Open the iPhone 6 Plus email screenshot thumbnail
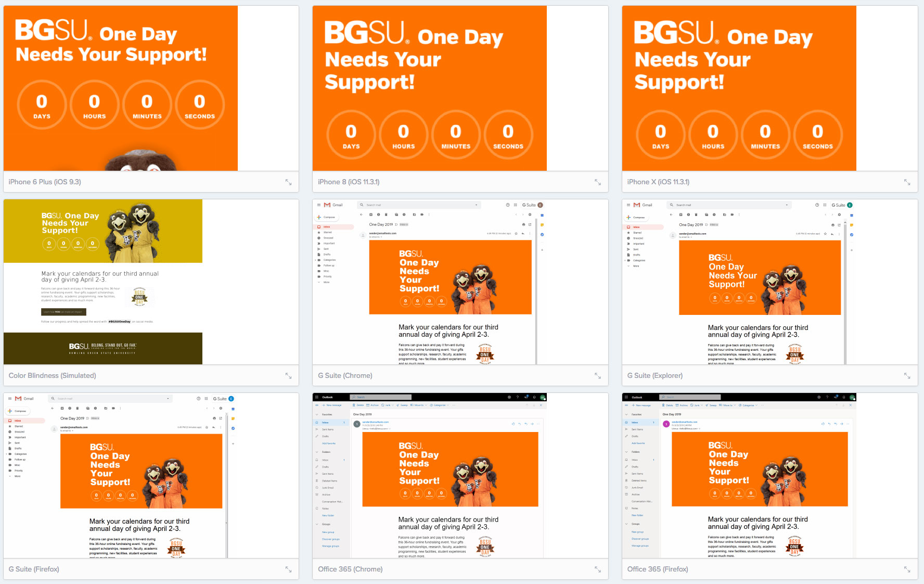Screen dimensions: 924x584 151,88
